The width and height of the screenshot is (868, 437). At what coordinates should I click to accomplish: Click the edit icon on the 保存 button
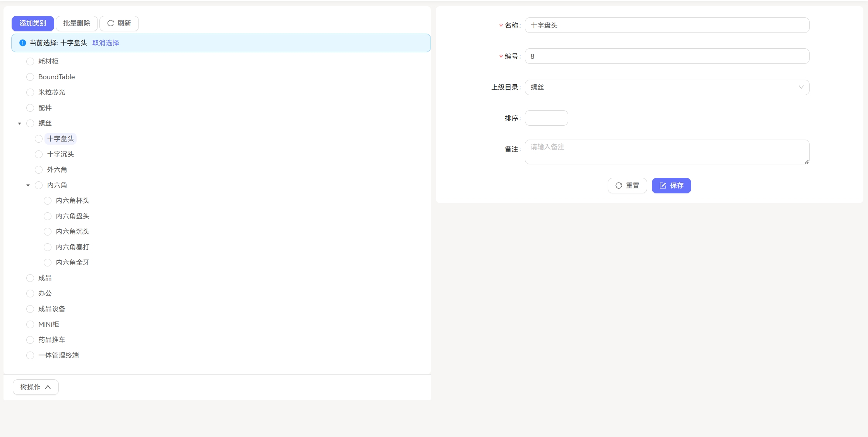(x=663, y=185)
